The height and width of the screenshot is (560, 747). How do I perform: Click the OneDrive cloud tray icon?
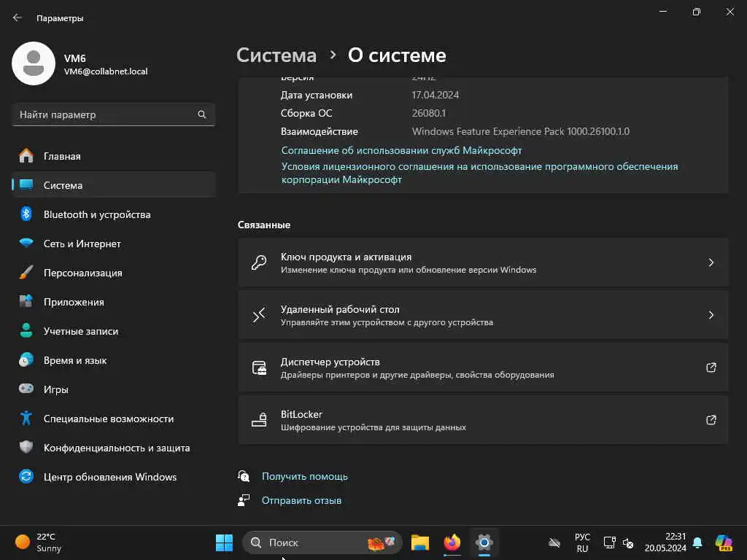point(554,542)
